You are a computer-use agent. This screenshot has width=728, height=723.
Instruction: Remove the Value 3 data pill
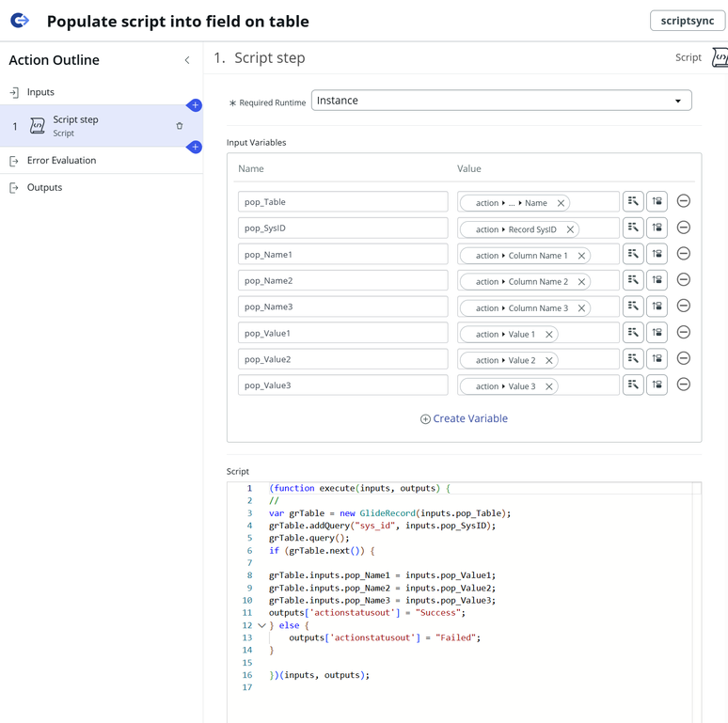coord(548,386)
